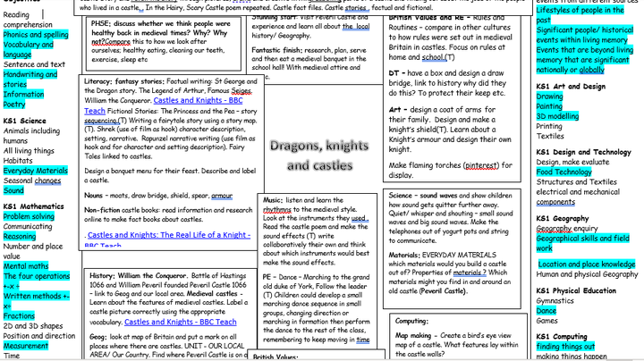Select highlighted 'Drawing' under Art and Design

[x=549, y=97]
